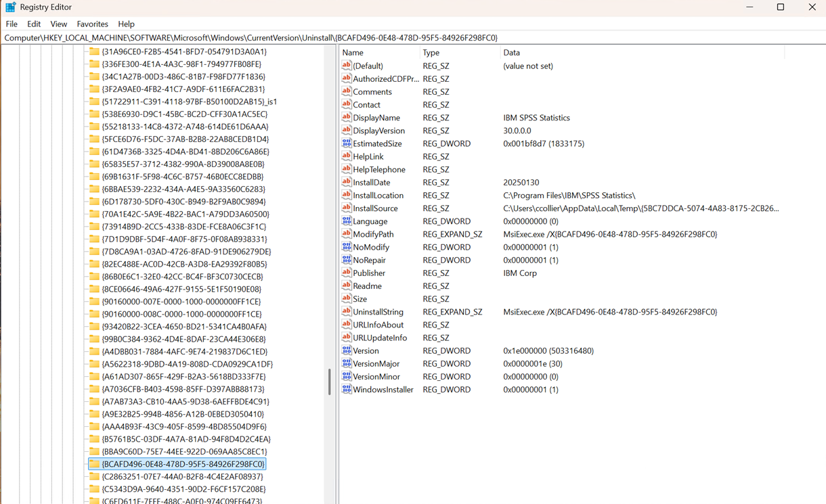Open the File menu
826x504 pixels.
pos(12,24)
